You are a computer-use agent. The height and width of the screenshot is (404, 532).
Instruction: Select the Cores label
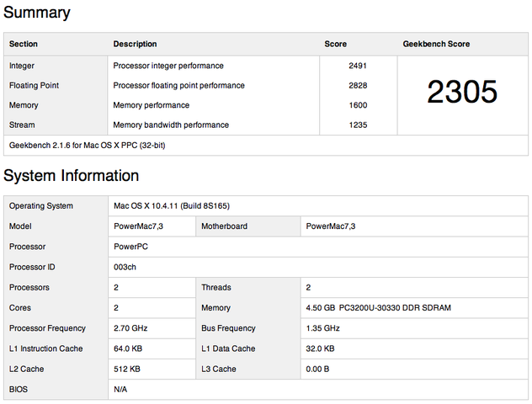click(x=20, y=308)
